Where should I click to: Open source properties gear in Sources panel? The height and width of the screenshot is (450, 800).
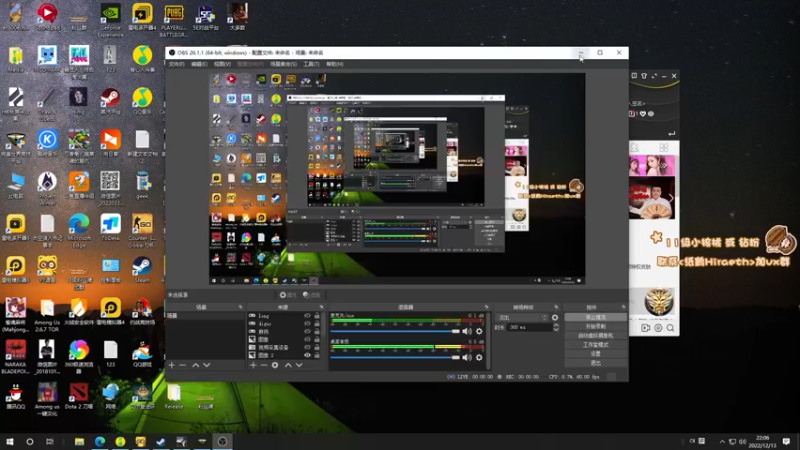(x=275, y=365)
